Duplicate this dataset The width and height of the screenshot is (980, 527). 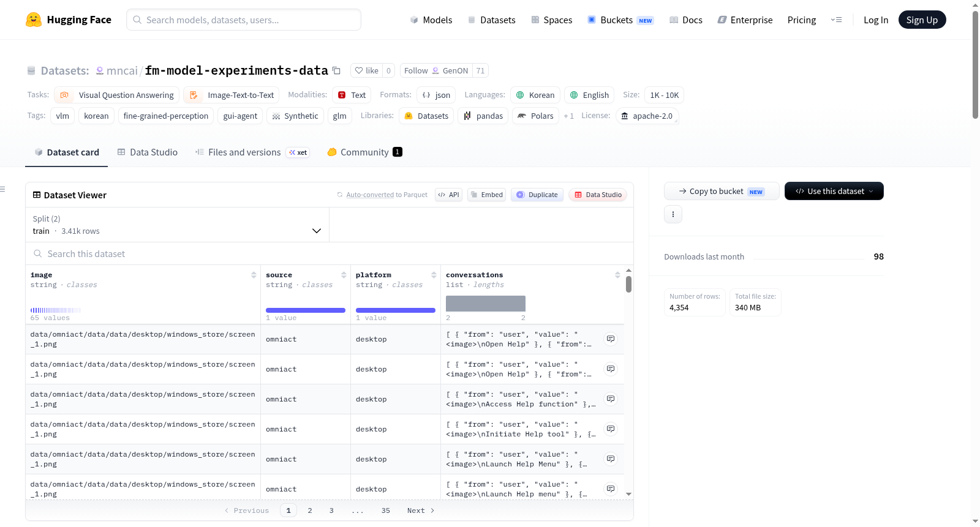(537, 195)
